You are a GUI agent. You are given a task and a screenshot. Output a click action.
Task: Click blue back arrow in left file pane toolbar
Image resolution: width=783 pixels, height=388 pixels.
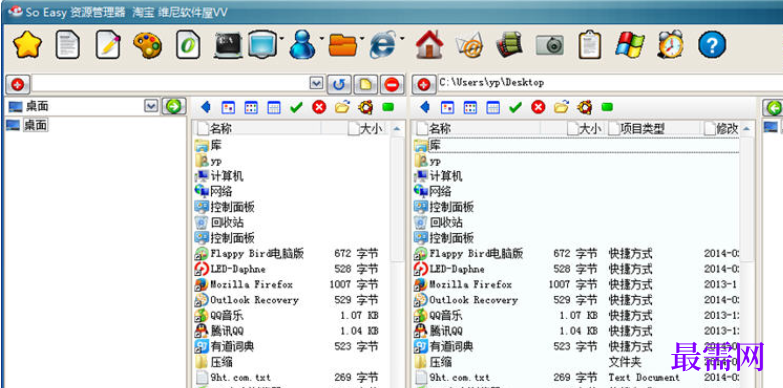tap(205, 107)
